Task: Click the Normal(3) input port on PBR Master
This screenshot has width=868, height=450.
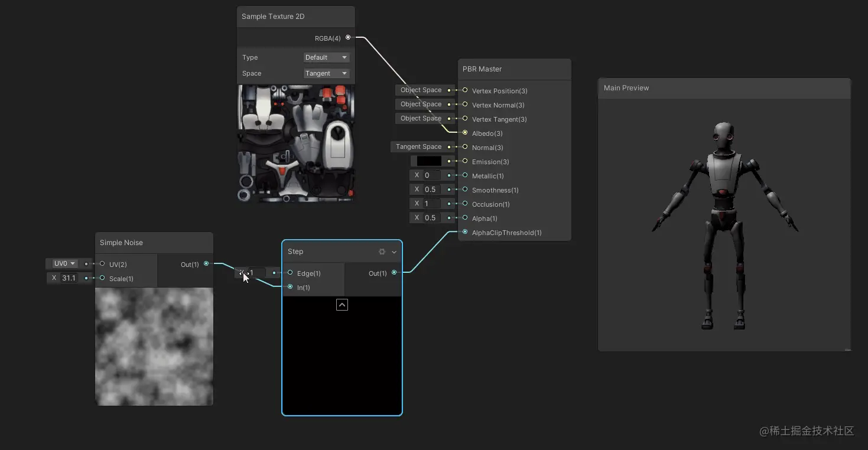Action: (465, 147)
